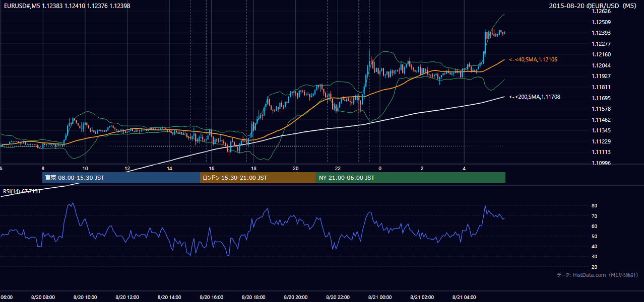Click bottom time label 8/20 14:00
This screenshot has height=302, width=644.
pyautogui.click(x=169, y=297)
